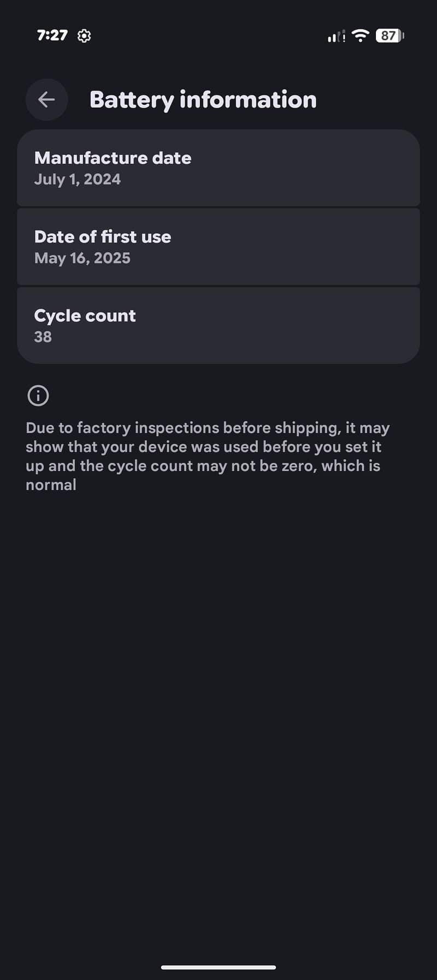Screen dimensions: 437x980
Task: Select the Manufacture date row
Action: (x=218, y=168)
